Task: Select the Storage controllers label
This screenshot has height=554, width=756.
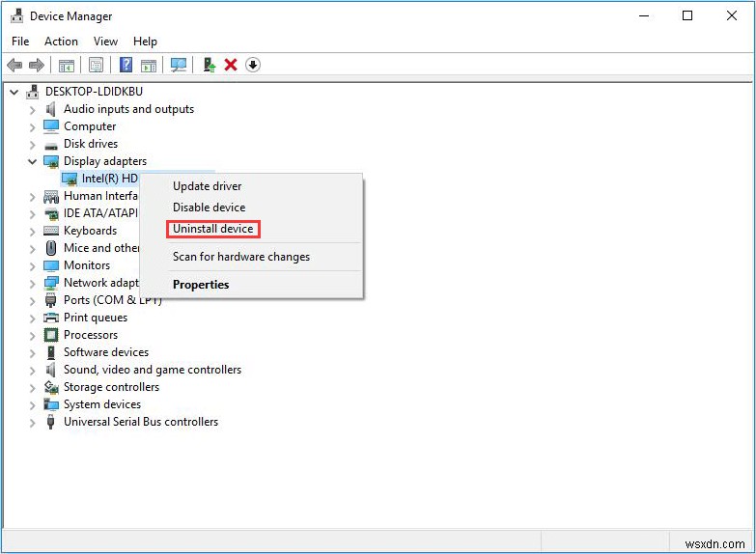Action: coord(111,387)
